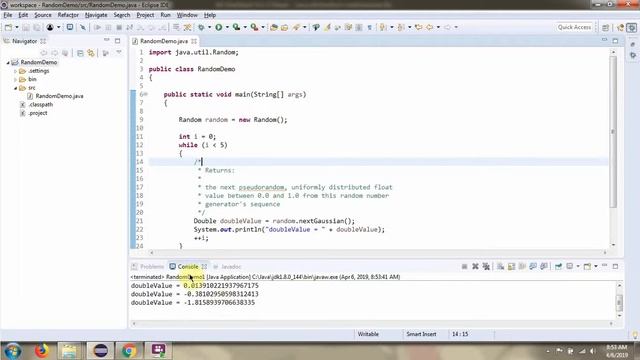The height and width of the screenshot is (360, 640).
Task: Click the editor vertical scrollbar
Action: click(x=613, y=131)
